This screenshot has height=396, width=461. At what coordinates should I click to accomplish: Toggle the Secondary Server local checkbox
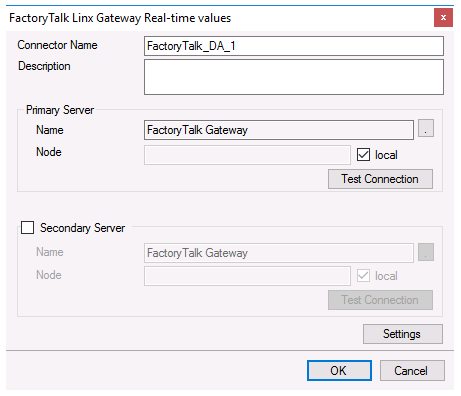point(363,276)
